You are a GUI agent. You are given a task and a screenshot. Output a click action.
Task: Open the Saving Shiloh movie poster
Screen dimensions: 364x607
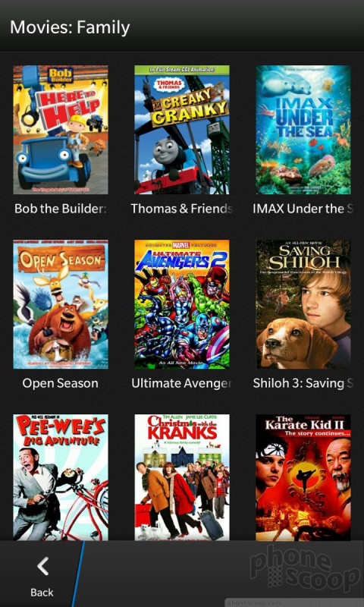303,304
